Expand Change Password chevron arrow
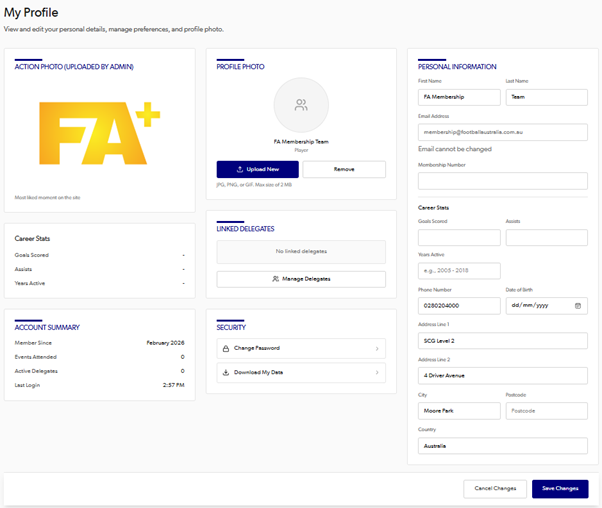Image resolution: width=602 pixels, height=508 pixels. [x=377, y=348]
